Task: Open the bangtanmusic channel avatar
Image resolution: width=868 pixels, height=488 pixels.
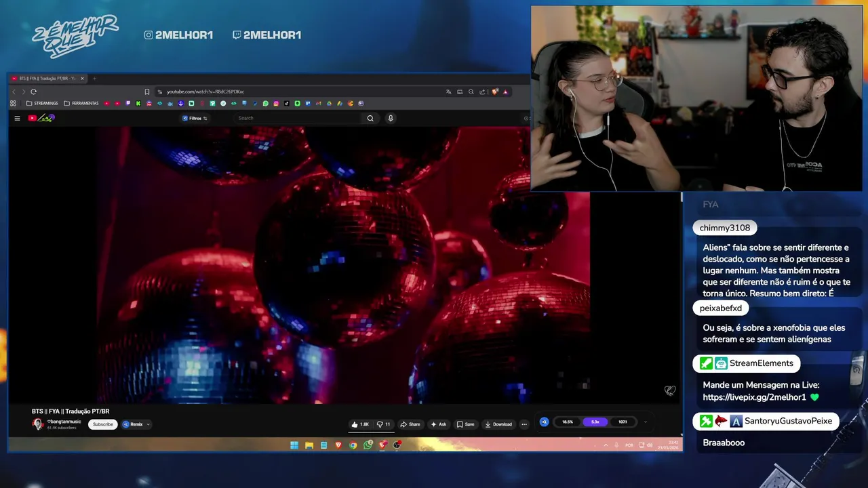Action: 38,424
